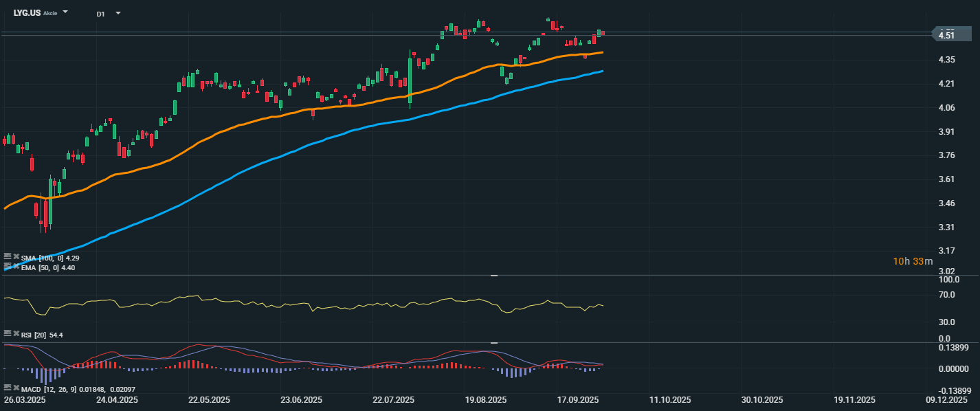
Task: Click the 10h 33m candle countdown timer
Action: click(x=913, y=261)
